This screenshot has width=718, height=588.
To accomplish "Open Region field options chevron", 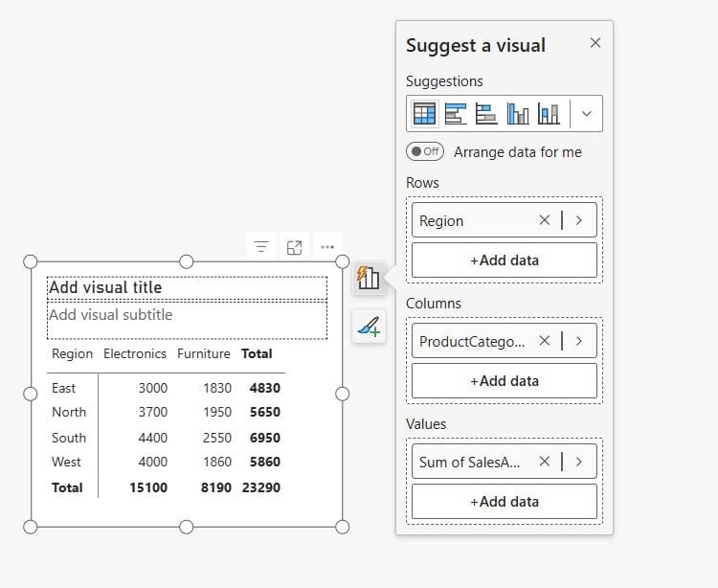I will click(x=579, y=220).
